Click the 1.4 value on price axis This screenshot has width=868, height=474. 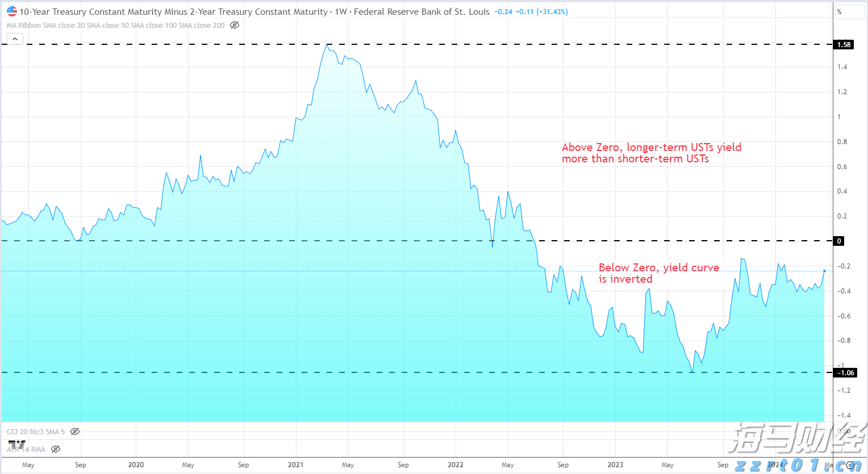pyautogui.click(x=842, y=67)
